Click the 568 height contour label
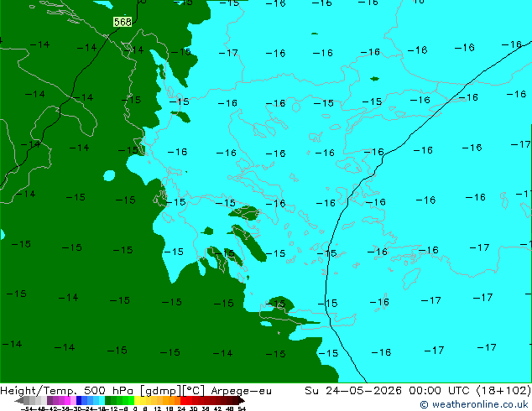This screenshot has height=411, width=532. pyautogui.click(x=123, y=22)
